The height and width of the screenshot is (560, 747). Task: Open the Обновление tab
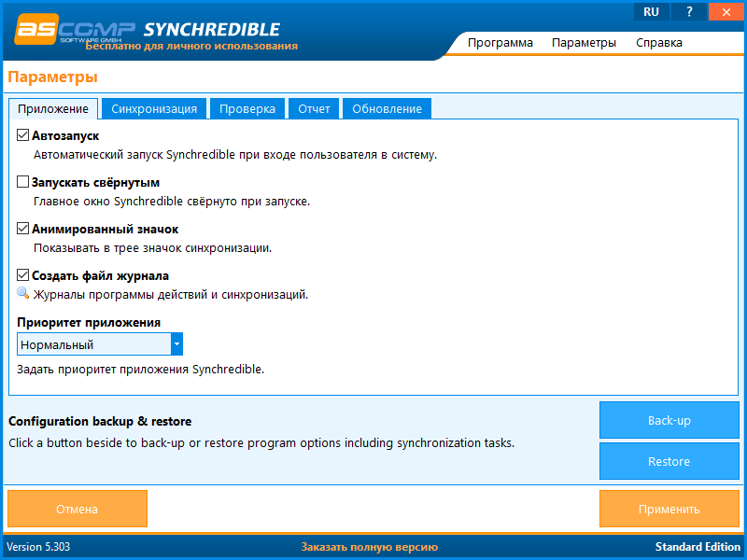point(387,109)
